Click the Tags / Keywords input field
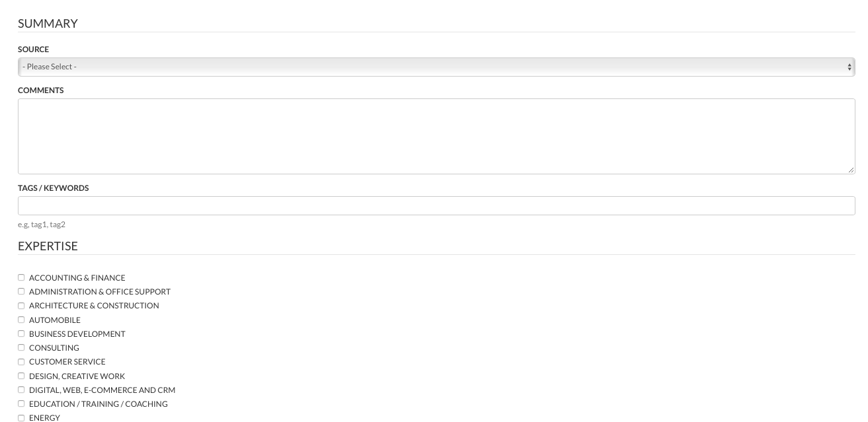868x422 pixels. pyautogui.click(x=436, y=205)
